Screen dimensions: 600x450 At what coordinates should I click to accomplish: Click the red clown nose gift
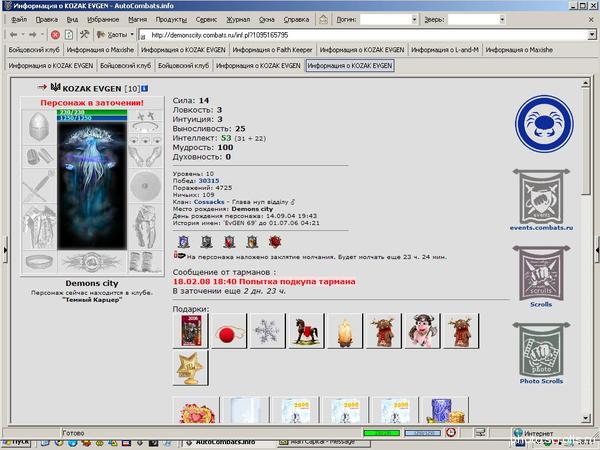[229, 331]
